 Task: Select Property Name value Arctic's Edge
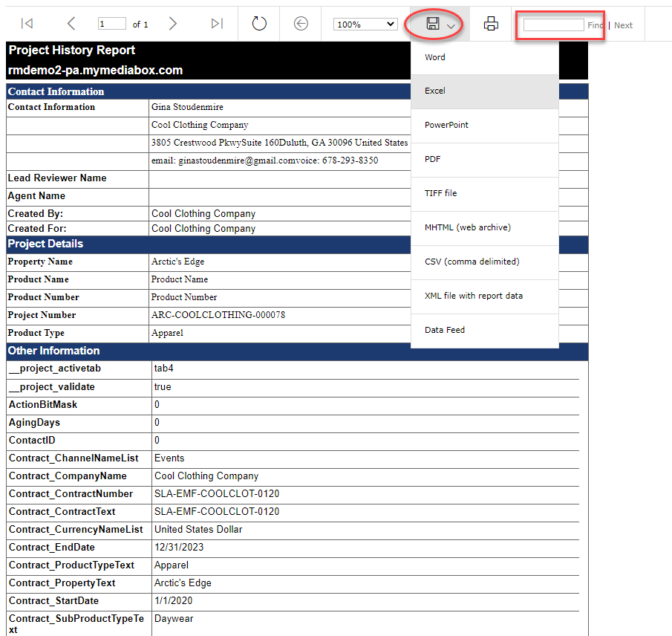[177, 262]
